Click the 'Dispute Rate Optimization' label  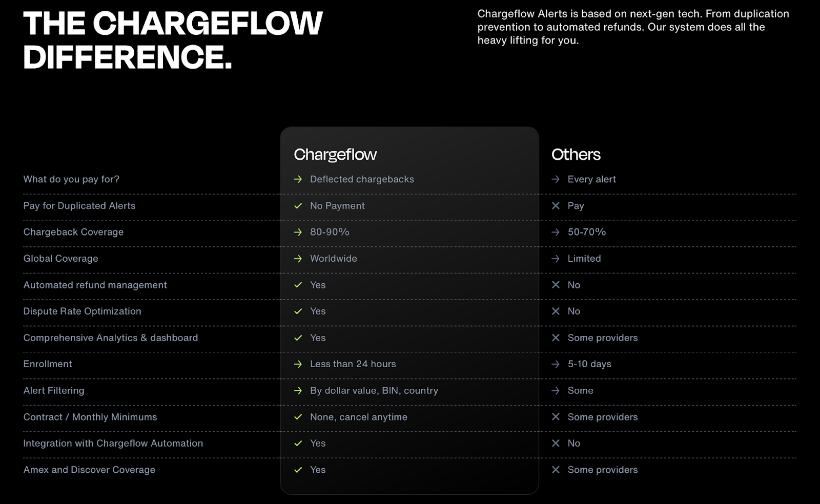click(82, 311)
